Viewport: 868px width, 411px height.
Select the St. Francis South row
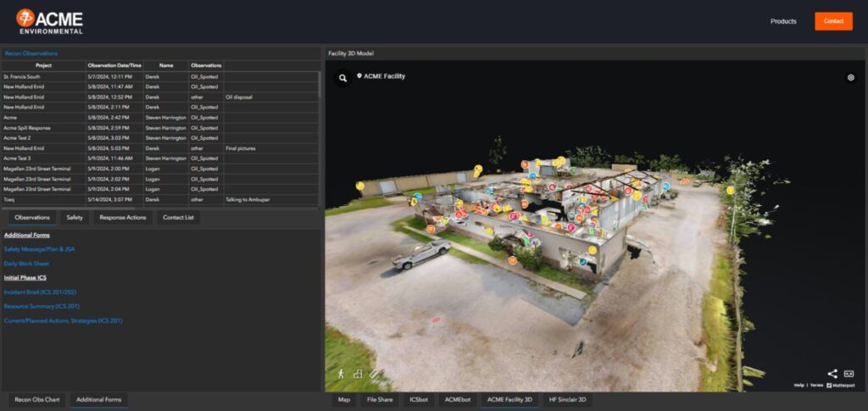[160, 76]
